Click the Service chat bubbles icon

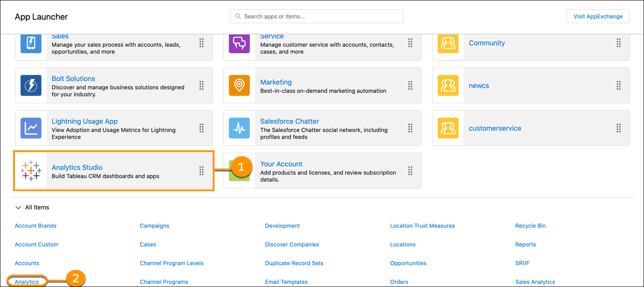point(239,43)
